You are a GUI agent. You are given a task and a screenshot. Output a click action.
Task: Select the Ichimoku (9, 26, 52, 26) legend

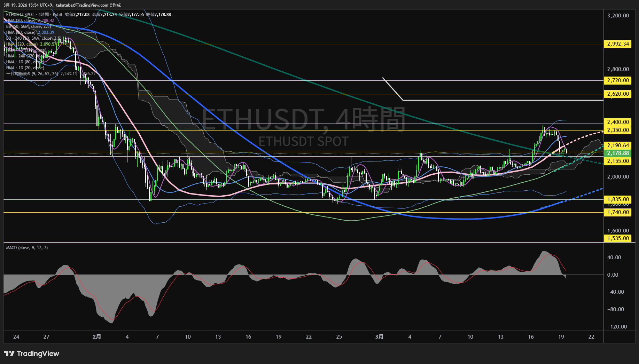pos(32,74)
